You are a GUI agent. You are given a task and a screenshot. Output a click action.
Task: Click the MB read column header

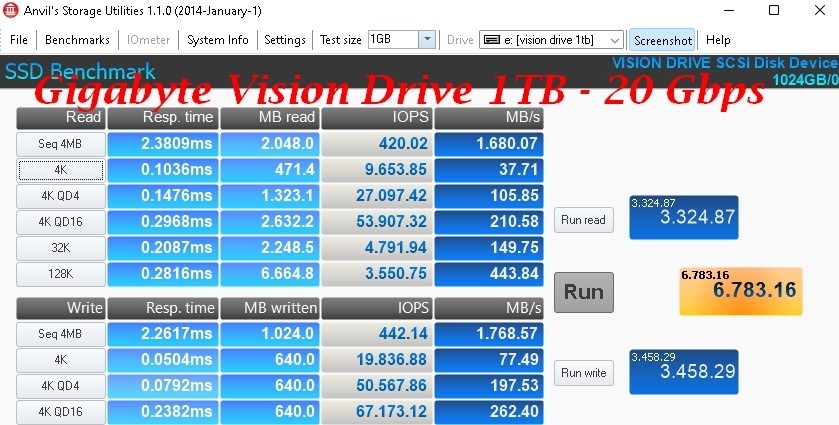pyautogui.click(x=270, y=118)
